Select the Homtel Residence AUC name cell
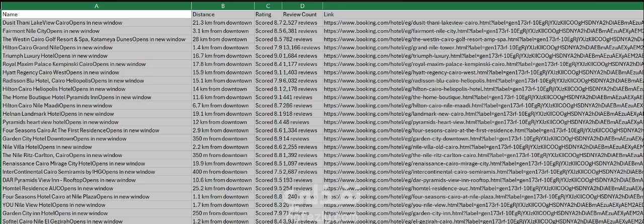The image size is (644, 224). point(96,189)
